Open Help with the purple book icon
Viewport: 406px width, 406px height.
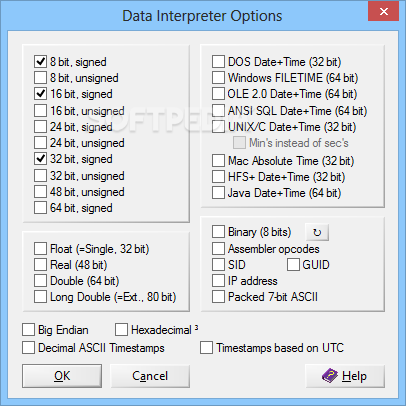345,376
